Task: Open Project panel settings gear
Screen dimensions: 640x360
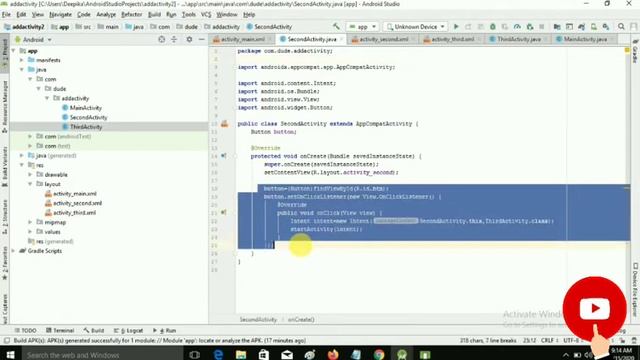Action: tap(189, 40)
